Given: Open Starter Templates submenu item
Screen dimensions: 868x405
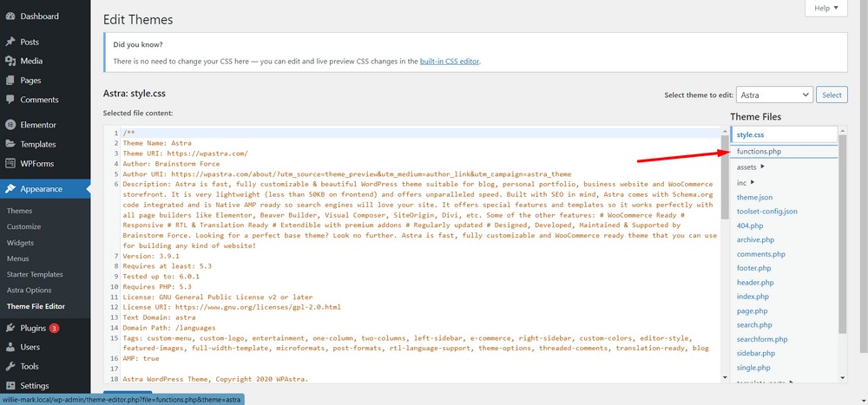Looking at the screenshot, I should (x=35, y=274).
